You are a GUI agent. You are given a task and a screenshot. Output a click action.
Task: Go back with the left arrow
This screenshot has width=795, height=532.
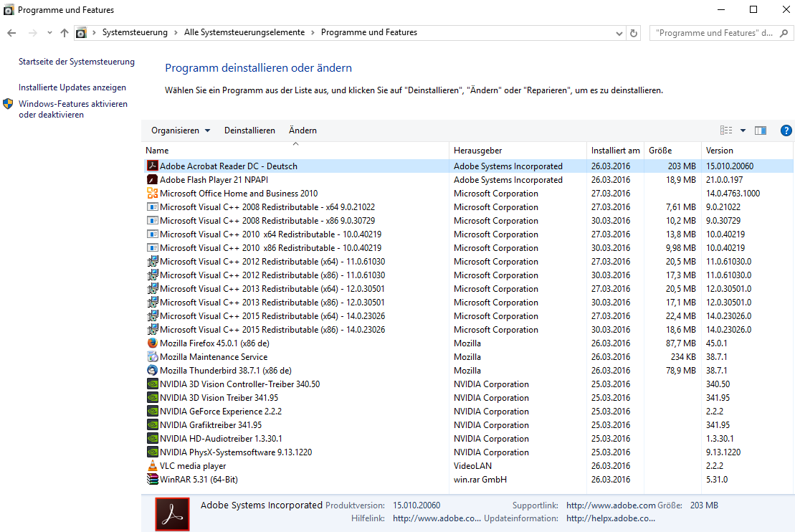point(11,33)
